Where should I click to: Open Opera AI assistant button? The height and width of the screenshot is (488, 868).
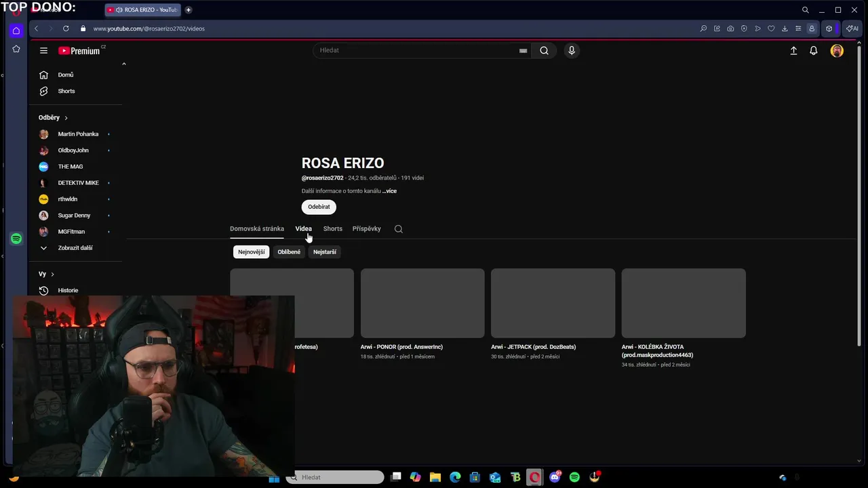coord(852,28)
